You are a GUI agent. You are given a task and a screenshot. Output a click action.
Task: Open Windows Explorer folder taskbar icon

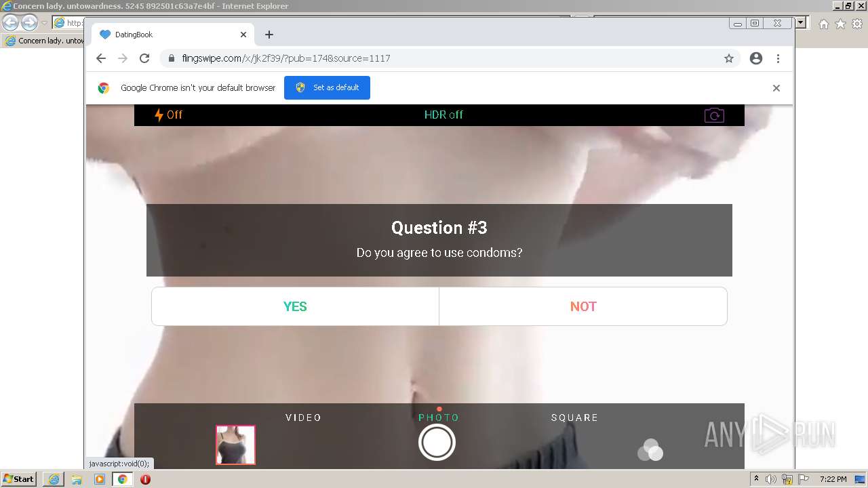click(77, 479)
